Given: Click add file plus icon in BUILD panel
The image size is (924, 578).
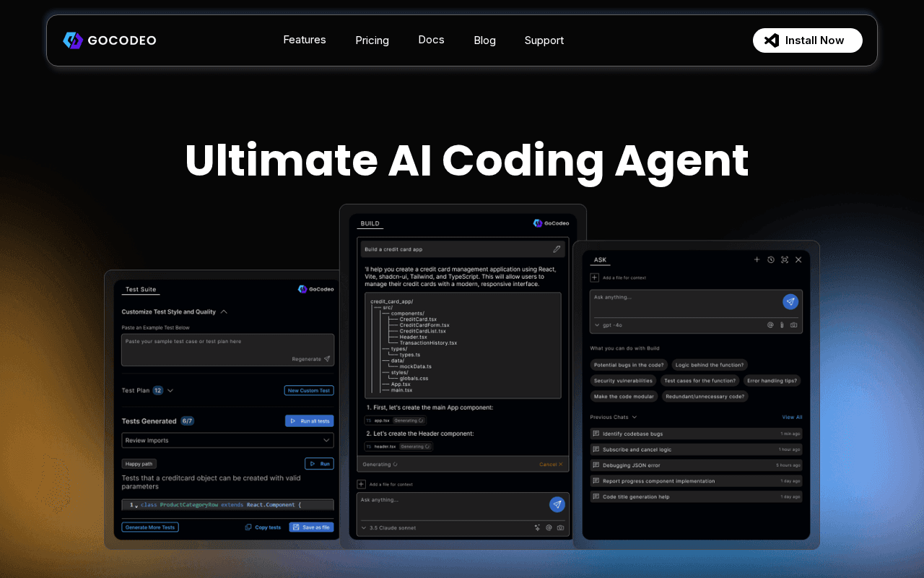Looking at the screenshot, I should 362,484.
